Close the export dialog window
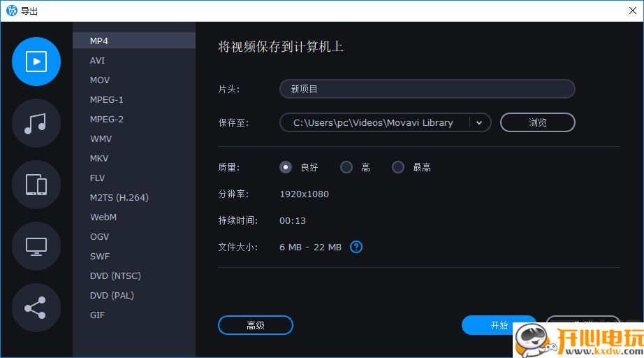Image resolution: width=644 pixels, height=358 pixels. (633, 10)
